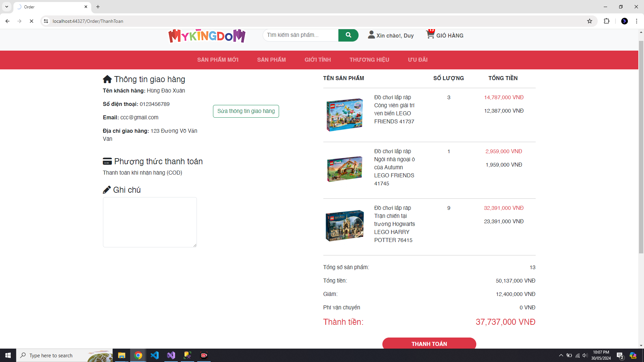Stop page loading with X button
Viewport: 644px width, 362px height.
(32, 21)
